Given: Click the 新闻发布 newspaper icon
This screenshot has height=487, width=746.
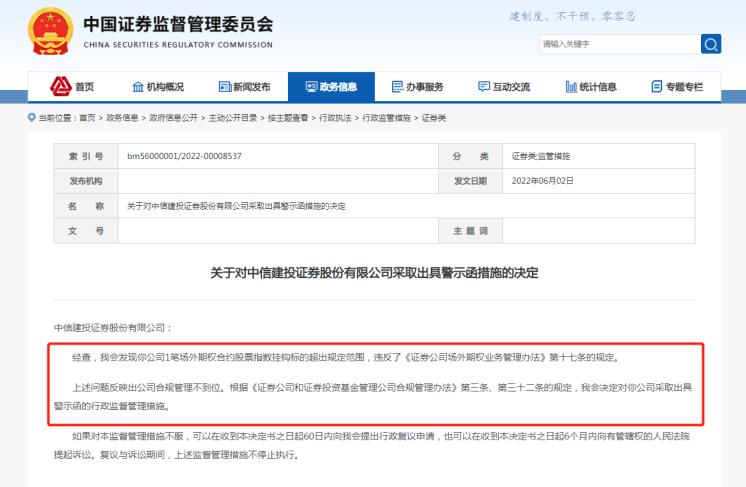Looking at the screenshot, I should tap(225, 87).
